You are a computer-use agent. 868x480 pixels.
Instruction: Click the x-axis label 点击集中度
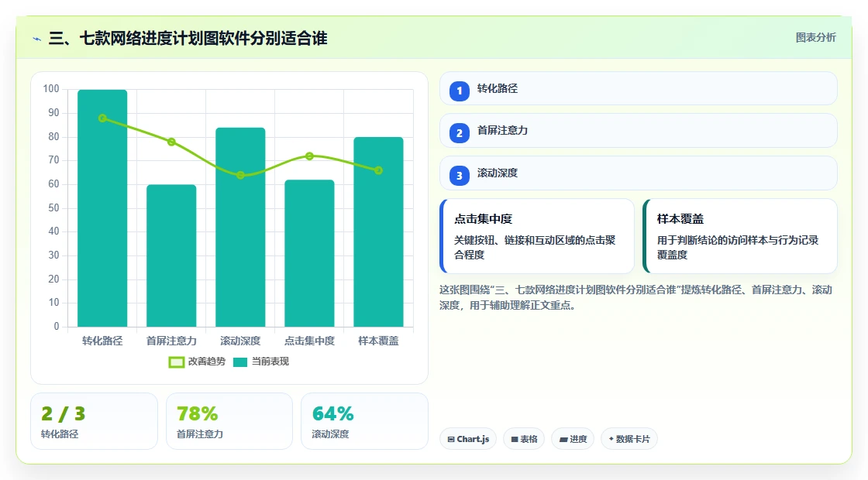point(309,341)
